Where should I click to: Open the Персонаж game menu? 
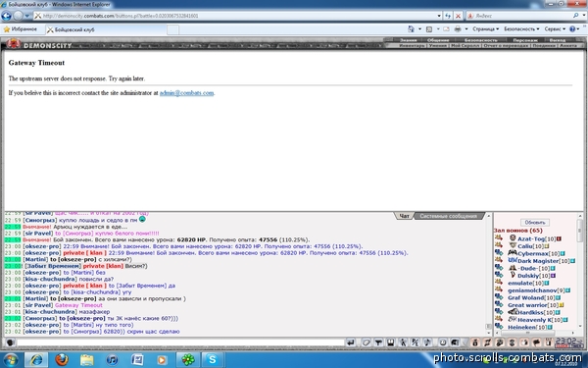525,40
